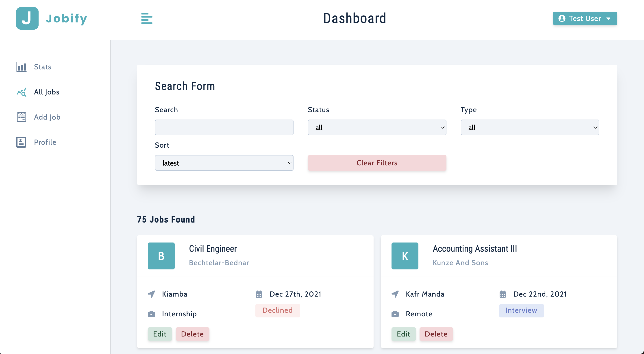The image size is (644, 354).
Task: Click inside the Search text field
Action: click(x=224, y=127)
